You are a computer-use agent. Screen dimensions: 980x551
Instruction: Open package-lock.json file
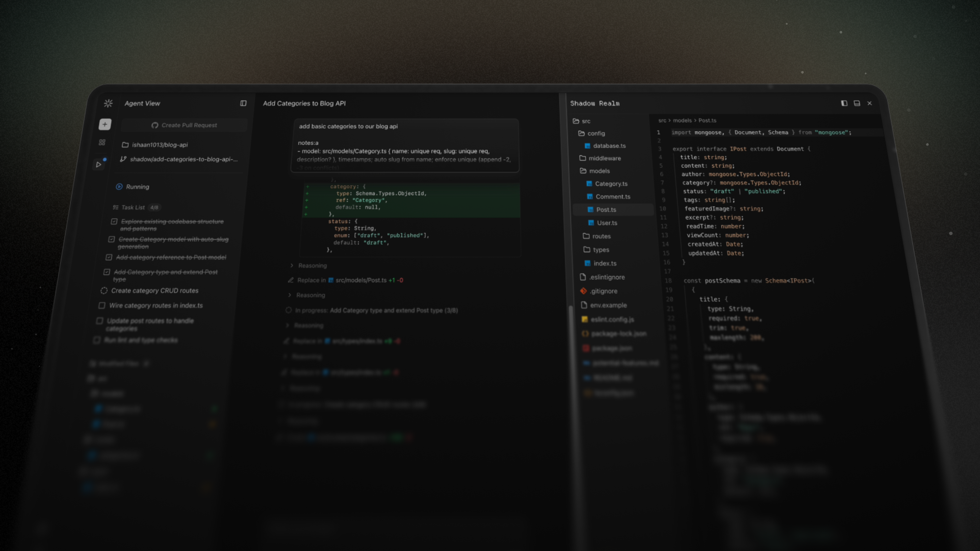pyautogui.click(x=615, y=334)
